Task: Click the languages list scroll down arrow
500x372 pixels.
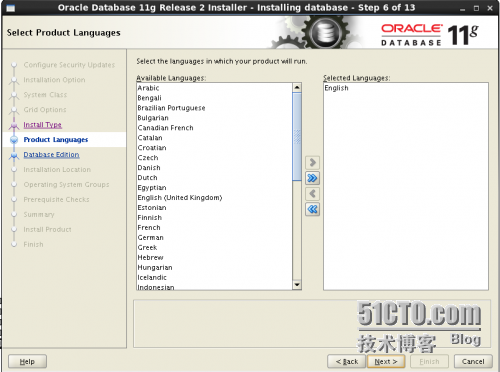Action: click(297, 285)
